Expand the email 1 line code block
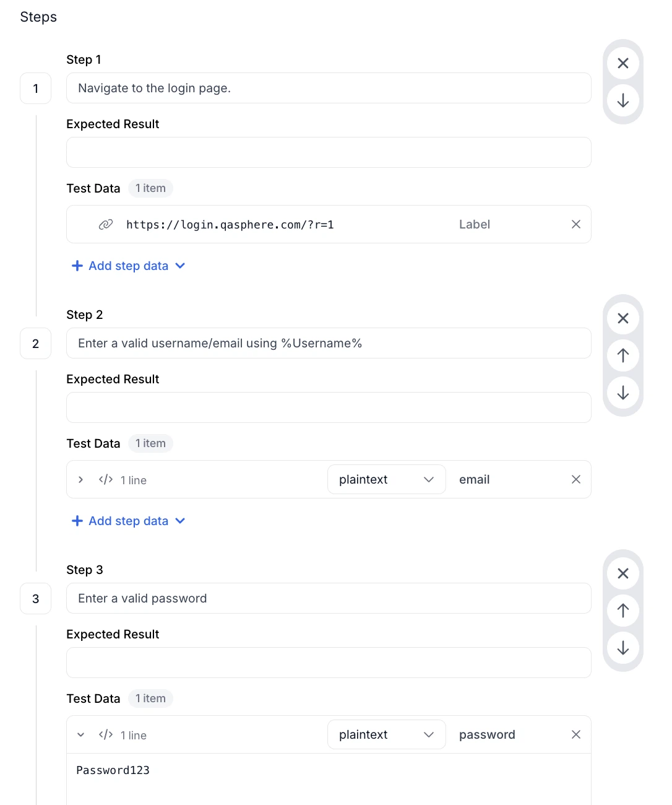 point(80,480)
